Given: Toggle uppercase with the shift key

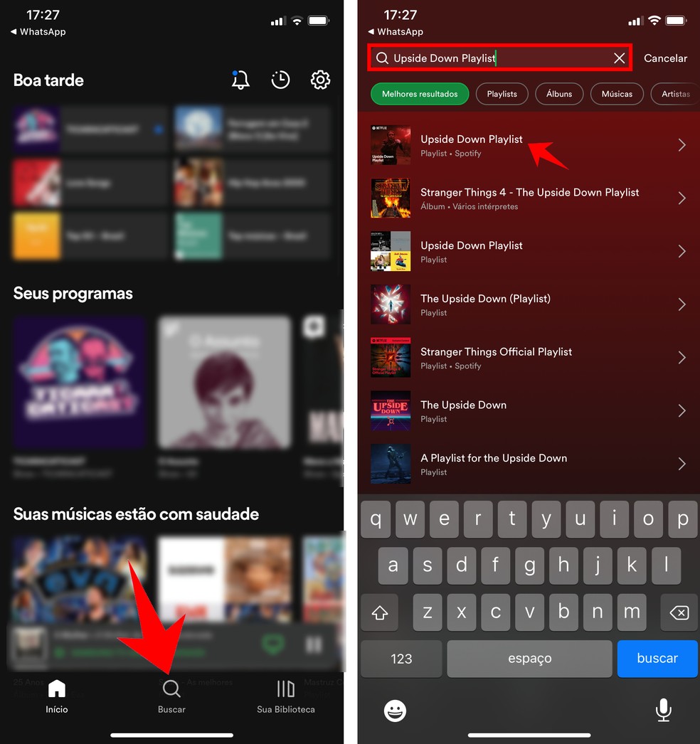Looking at the screenshot, I should [x=379, y=612].
